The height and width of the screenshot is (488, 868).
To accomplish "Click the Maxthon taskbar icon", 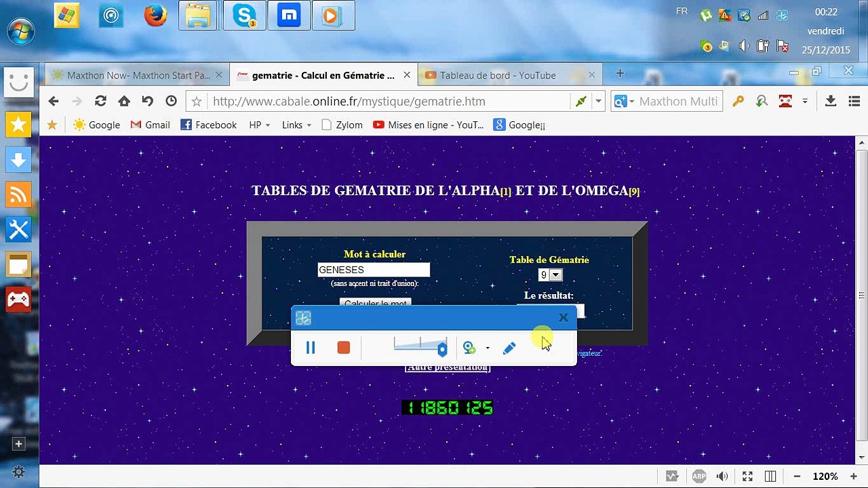I will (289, 16).
